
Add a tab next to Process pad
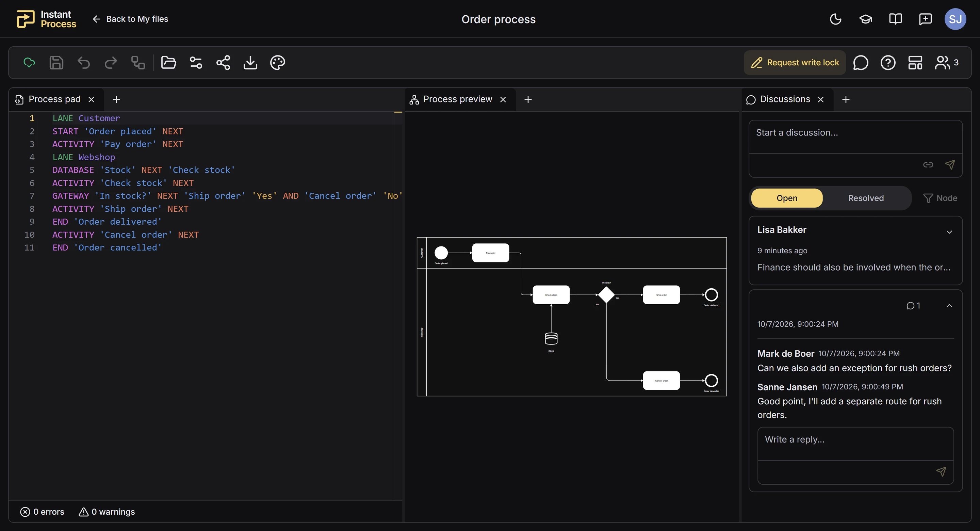(x=116, y=99)
